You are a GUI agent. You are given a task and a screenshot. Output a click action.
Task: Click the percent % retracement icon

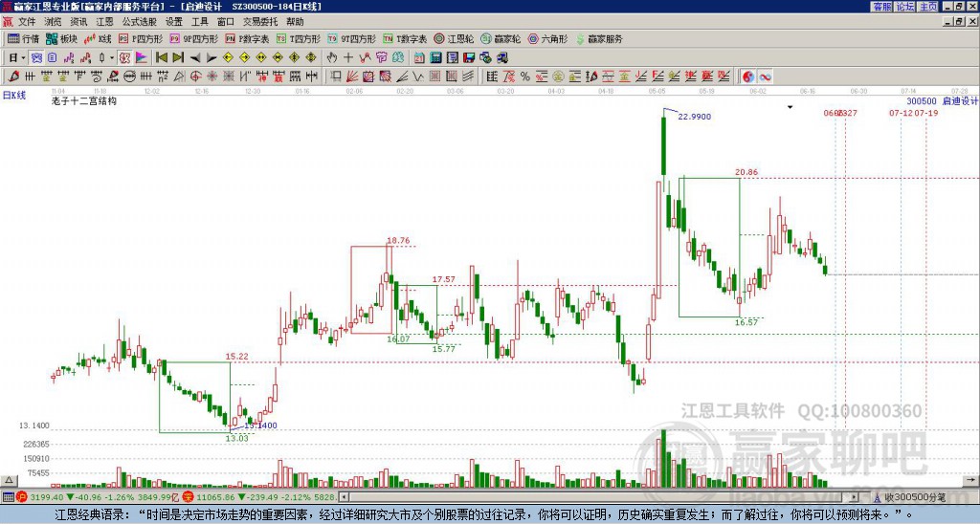[x=525, y=76]
